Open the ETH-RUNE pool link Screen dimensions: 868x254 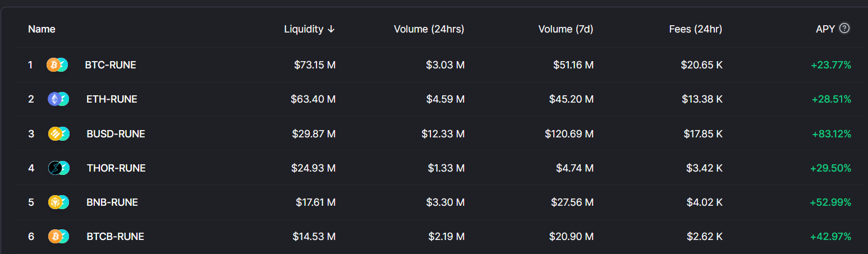pyautogui.click(x=112, y=99)
